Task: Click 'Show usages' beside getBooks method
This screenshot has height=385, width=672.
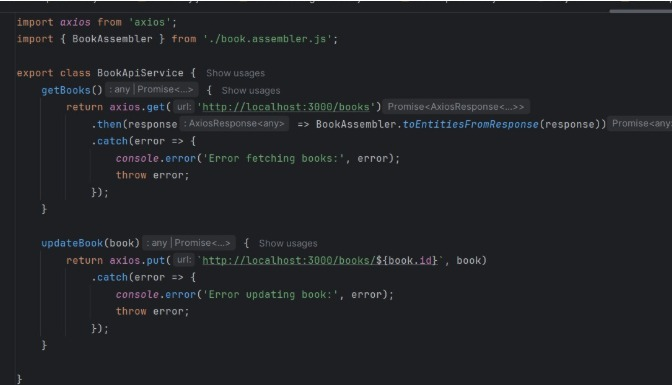Action: click(x=251, y=90)
